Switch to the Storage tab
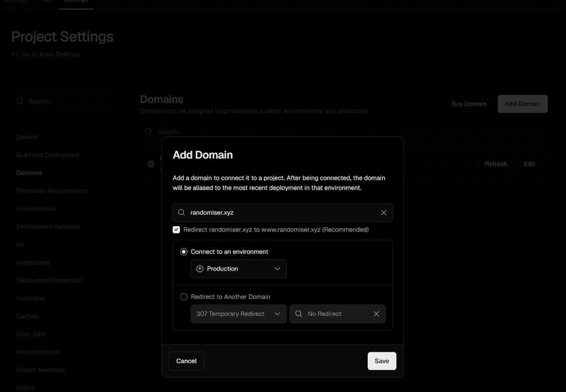The height and width of the screenshot is (392, 566). coord(16,2)
